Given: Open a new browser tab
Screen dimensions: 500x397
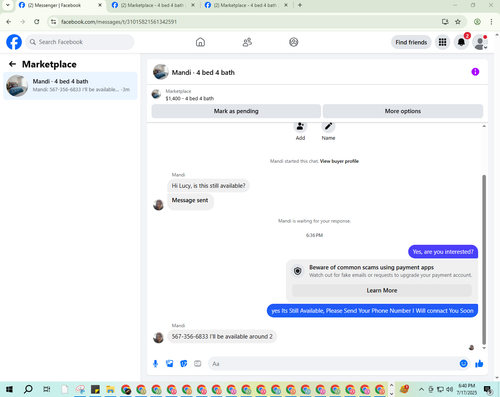Looking at the screenshot, I should coord(300,5).
